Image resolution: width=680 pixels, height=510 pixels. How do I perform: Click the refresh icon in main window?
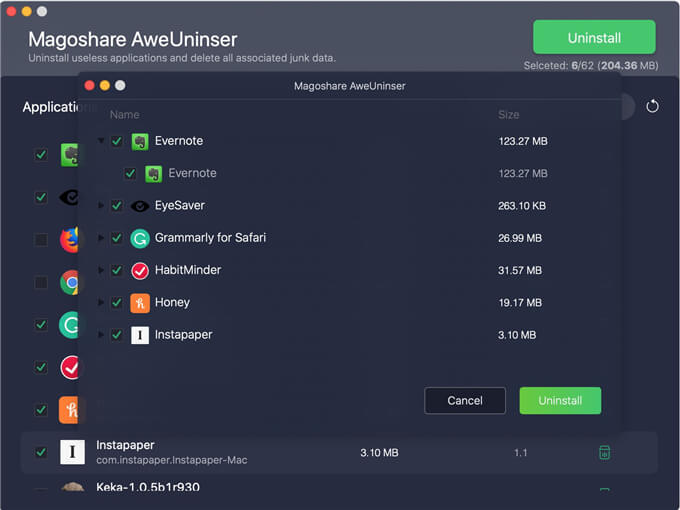click(652, 106)
